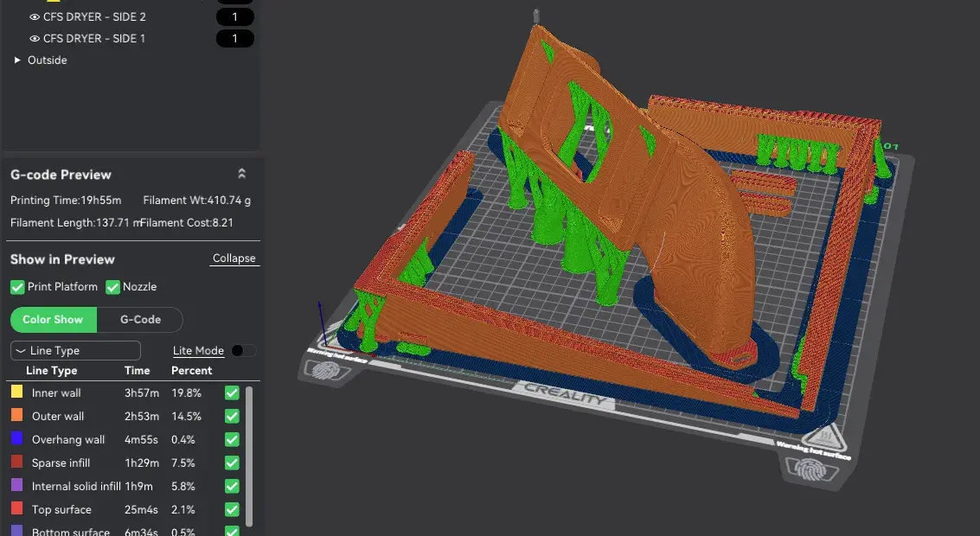Hide CFS DRYER - SIDE 1 eye icon
Viewport: 980px width, 536px height.
pos(35,39)
